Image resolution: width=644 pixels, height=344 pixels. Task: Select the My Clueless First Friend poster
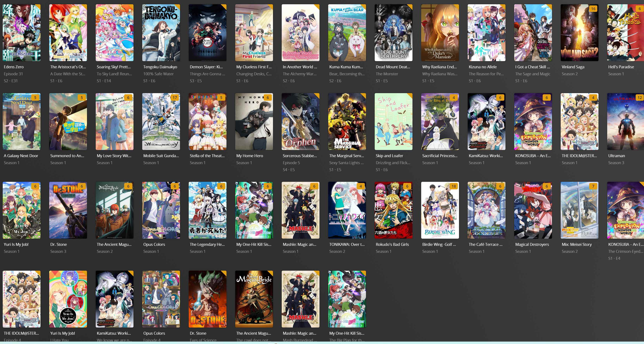pos(254,33)
